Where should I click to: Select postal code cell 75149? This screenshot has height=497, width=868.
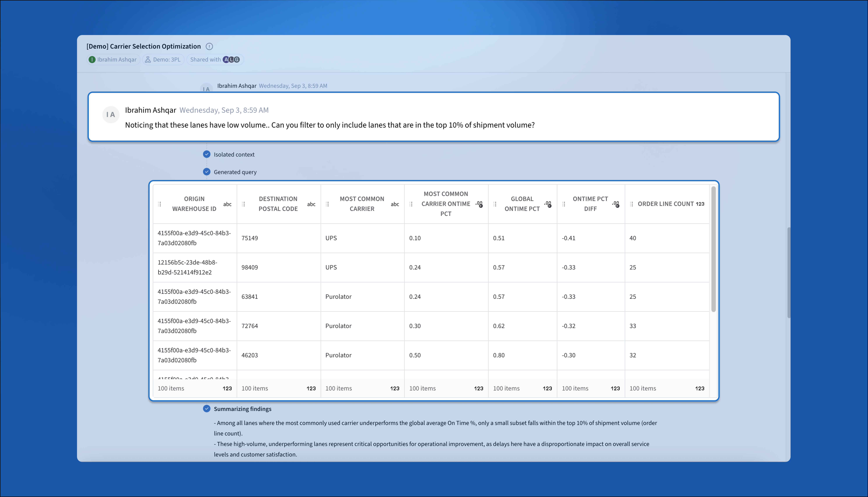point(279,238)
